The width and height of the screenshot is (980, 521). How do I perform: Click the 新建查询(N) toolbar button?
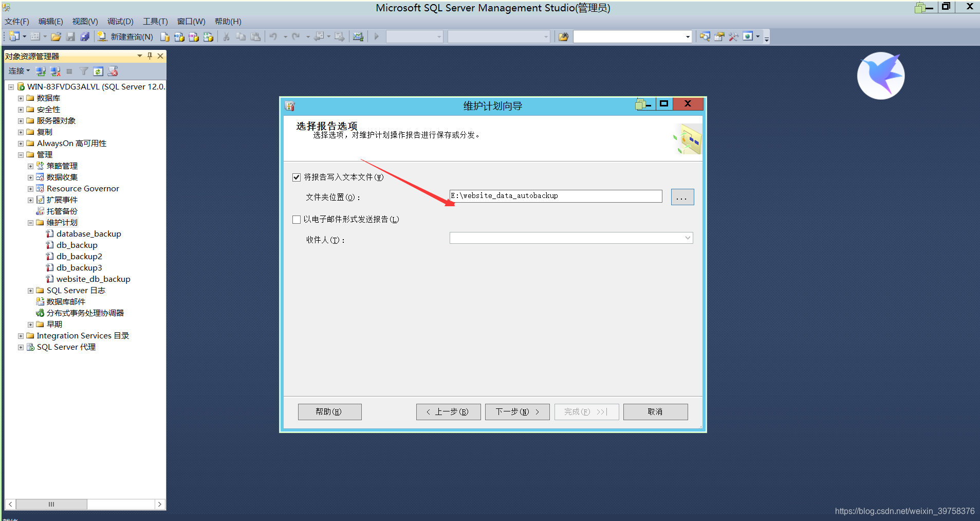125,37
